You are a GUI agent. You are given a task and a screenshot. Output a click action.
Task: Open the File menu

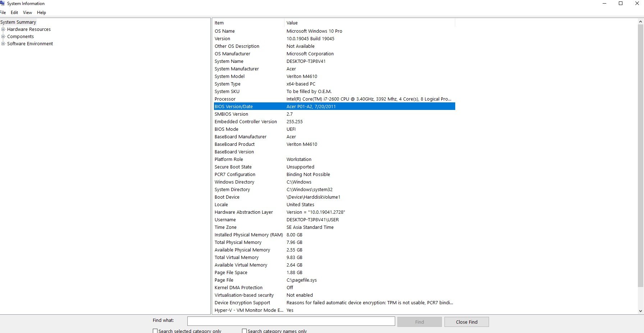coord(3,13)
